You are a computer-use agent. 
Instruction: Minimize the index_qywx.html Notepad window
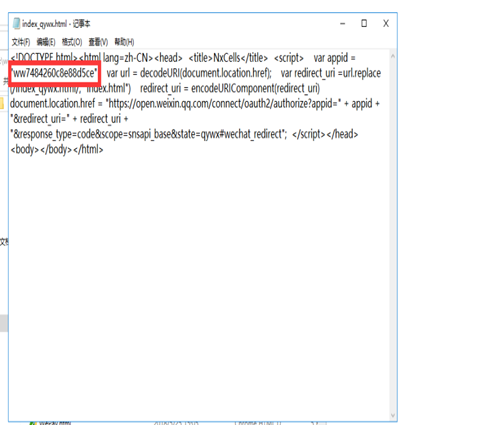pos(343,24)
